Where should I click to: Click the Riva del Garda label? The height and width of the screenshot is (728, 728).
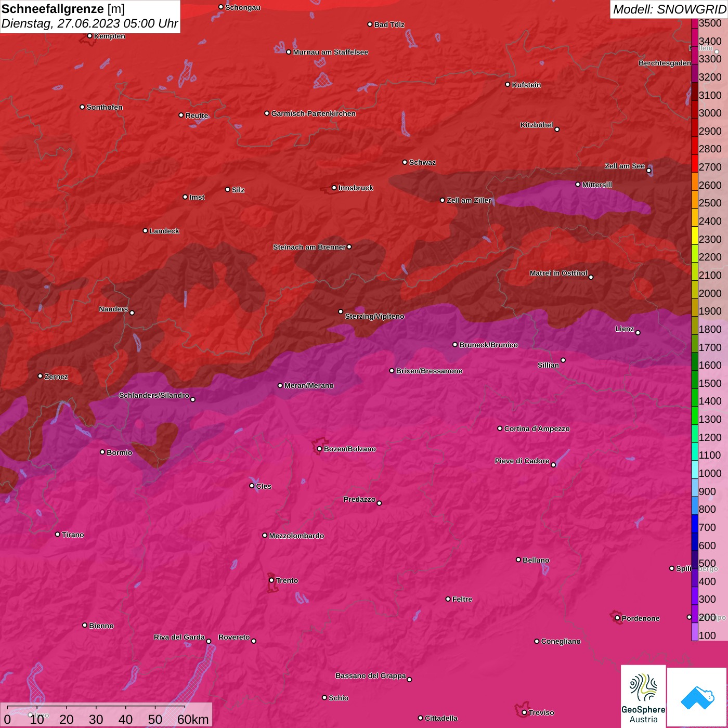(x=179, y=637)
